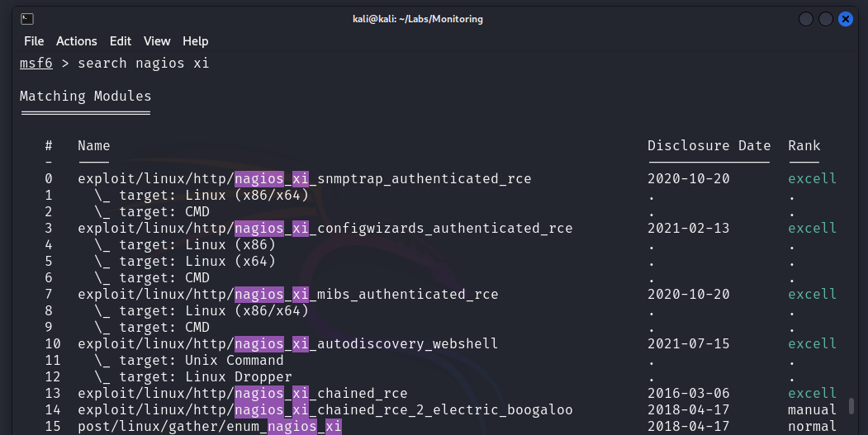The width and height of the screenshot is (868, 435).
Task: Click the nagios_xi_mibs_authenticated_rce module text
Action: tap(287, 295)
